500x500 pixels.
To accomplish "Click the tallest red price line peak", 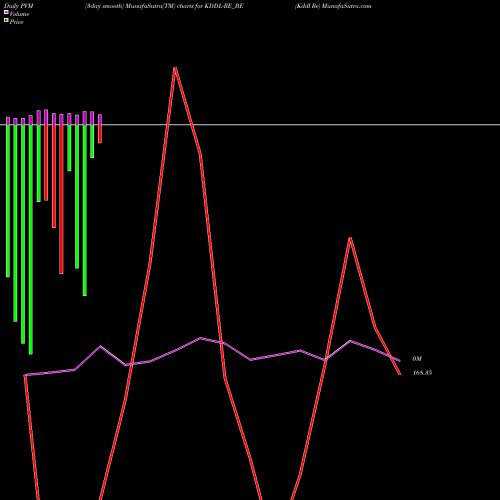I will 175,69.
